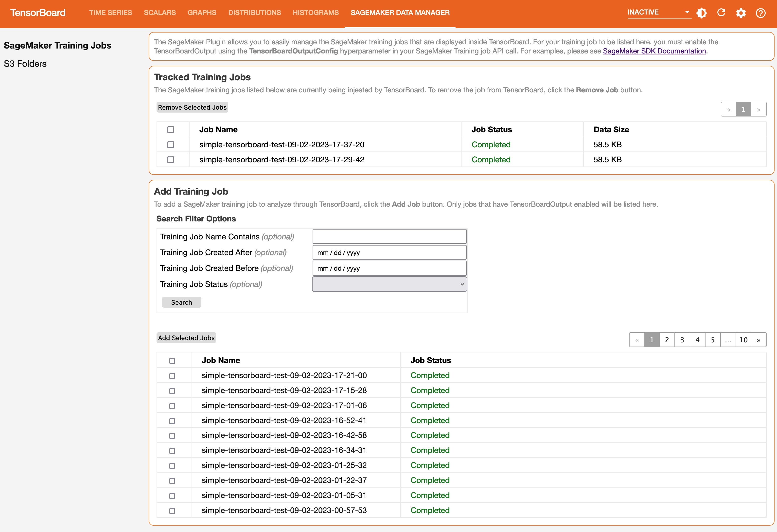The image size is (777, 532).
Task: Switch to the Time Series tab
Action: pos(110,13)
